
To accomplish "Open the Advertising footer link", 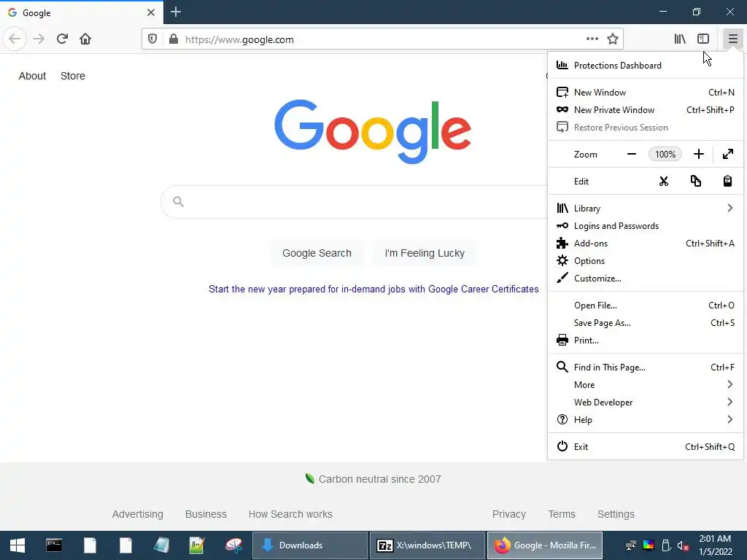I will pos(138,515).
